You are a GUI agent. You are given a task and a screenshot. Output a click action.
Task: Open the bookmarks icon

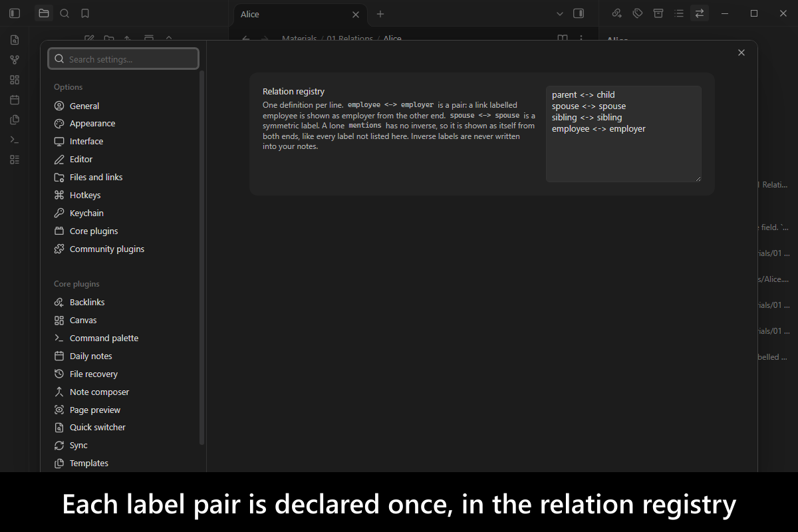[85, 13]
